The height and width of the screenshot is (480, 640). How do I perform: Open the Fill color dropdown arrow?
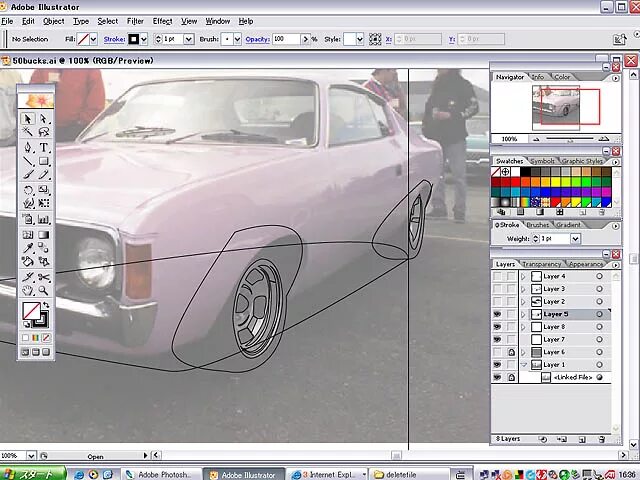click(93, 39)
